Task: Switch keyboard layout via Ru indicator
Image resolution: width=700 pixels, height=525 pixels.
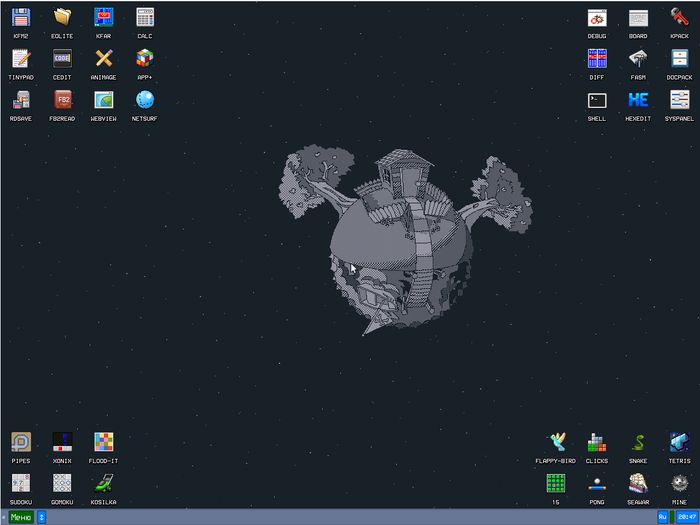Action: pyautogui.click(x=662, y=517)
